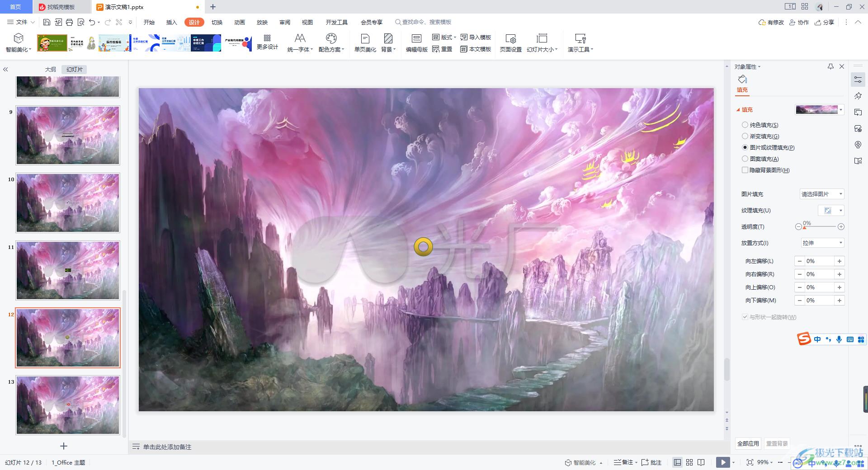Open 开始 ribbon tab
This screenshot has height=470, width=868.
(x=149, y=22)
